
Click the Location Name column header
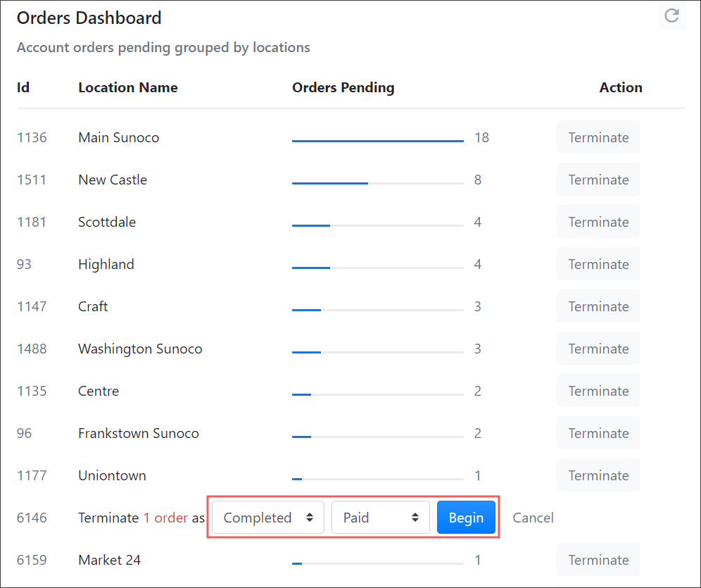[128, 87]
